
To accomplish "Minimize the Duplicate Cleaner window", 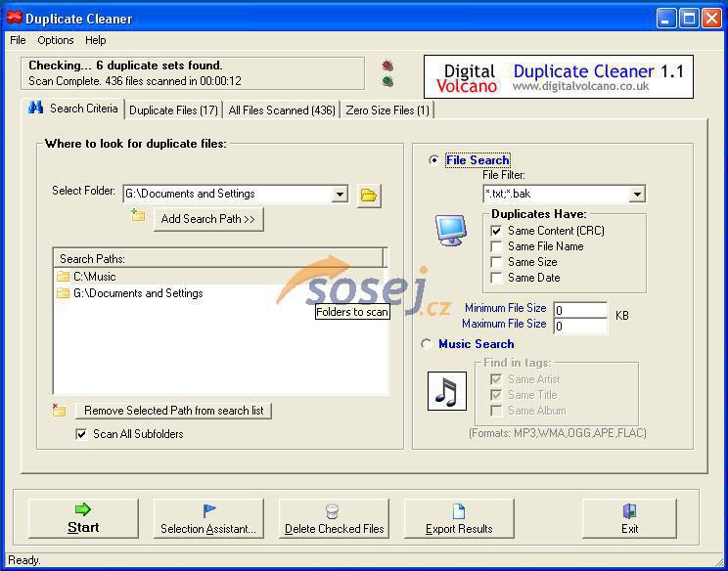I will point(665,19).
